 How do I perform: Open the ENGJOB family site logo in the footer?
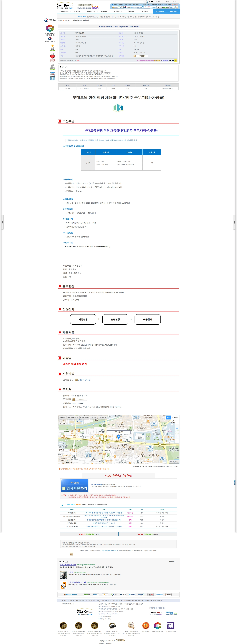pyautogui.click(x=171, y=613)
